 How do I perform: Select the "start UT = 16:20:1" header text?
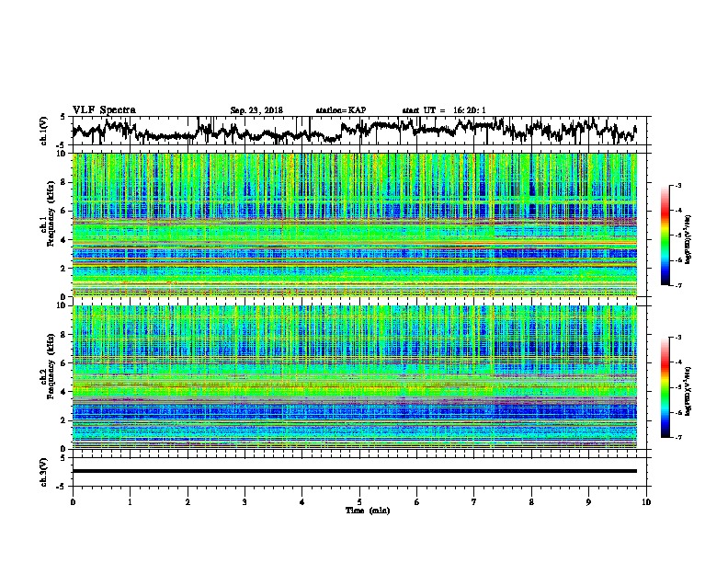444,110
